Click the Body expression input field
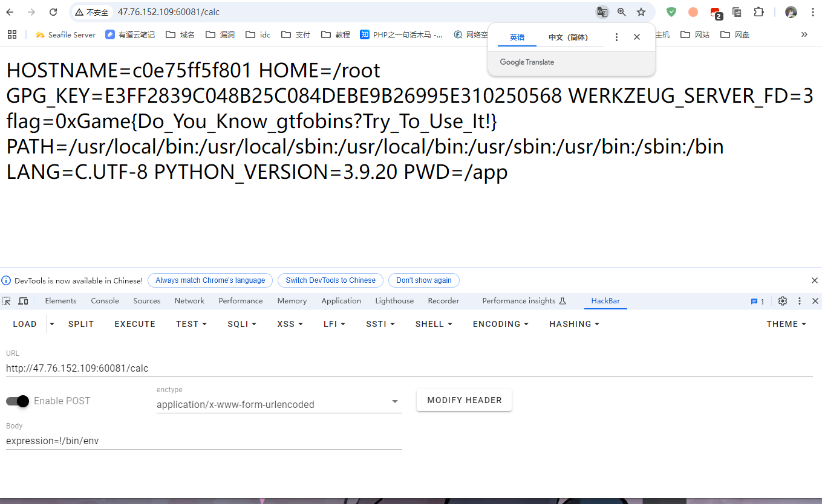822x504 pixels. pos(203,441)
